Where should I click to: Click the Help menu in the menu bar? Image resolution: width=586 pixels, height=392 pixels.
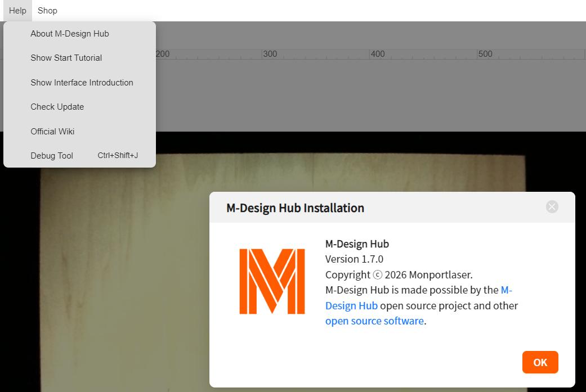click(17, 11)
